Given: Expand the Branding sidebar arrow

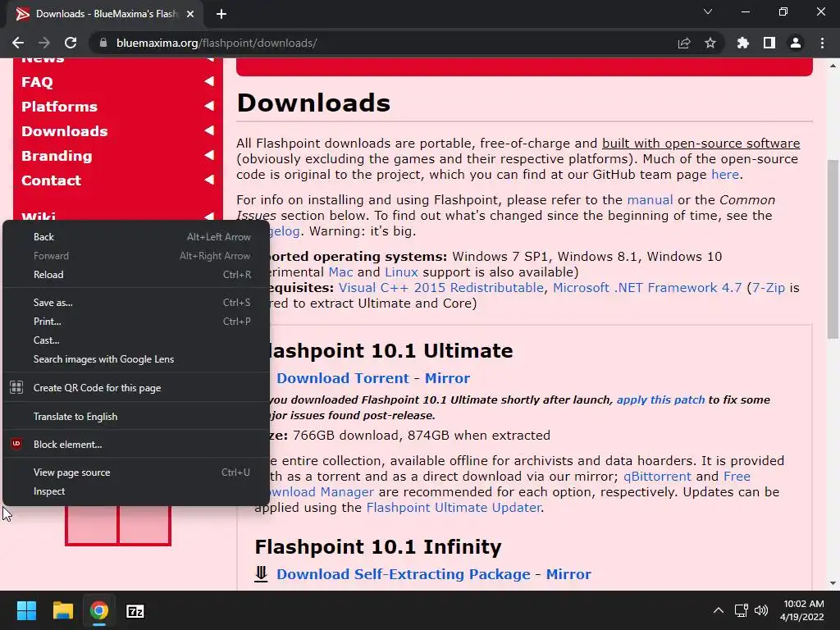Looking at the screenshot, I should pos(209,155).
